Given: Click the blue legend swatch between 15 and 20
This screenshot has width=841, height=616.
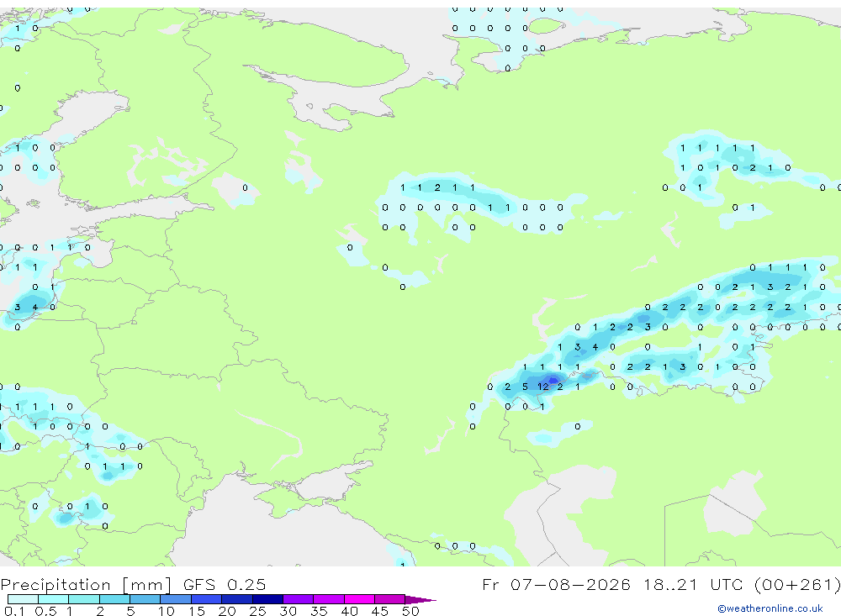Looking at the screenshot, I should (206, 599).
